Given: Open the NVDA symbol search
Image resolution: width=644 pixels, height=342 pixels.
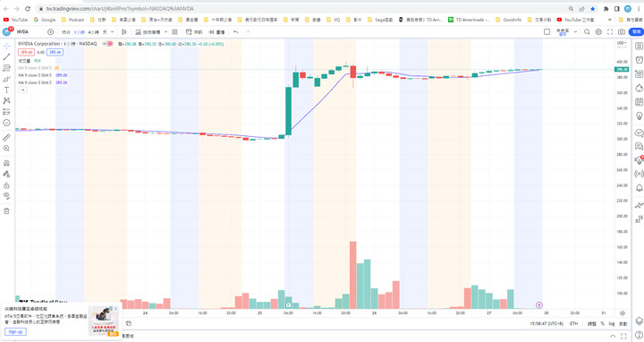Looking at the screenshot, I should [x=23, y=31].
